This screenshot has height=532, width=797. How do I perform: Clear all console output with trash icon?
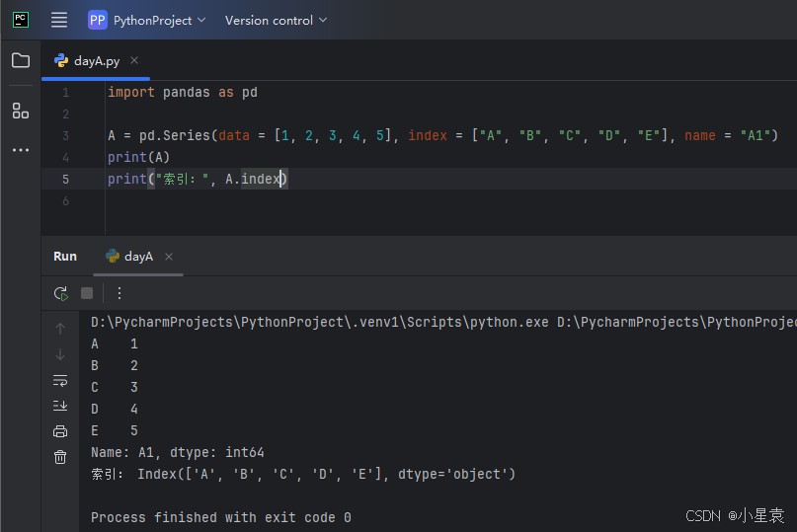pyautogui.click(x=60, y=457)
